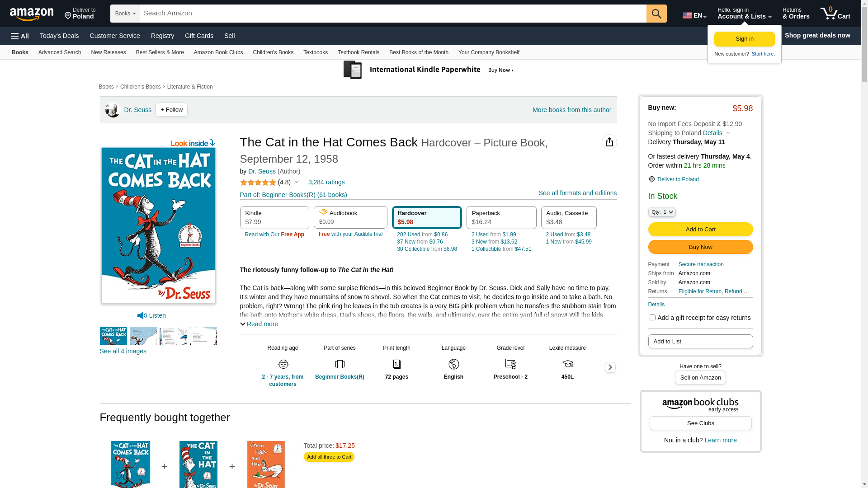
Task: Open Today's Deals in navigation bar
Action: point(59,36)
